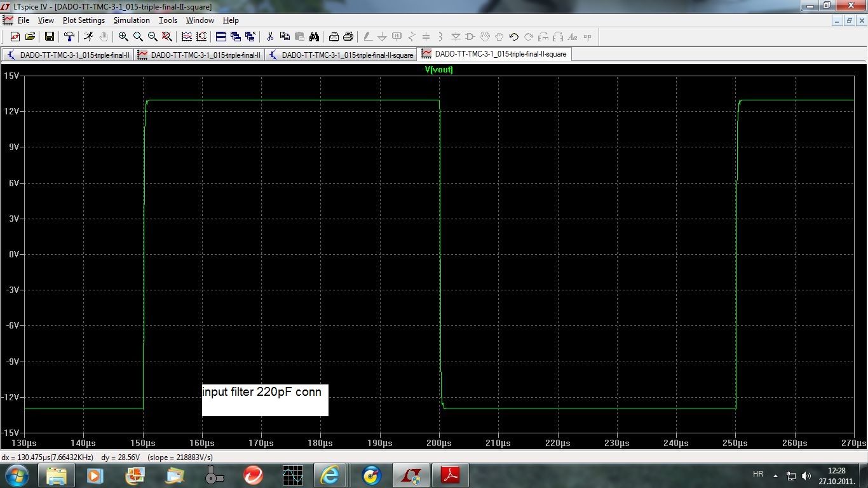Click the Print icon

pyautogui.click(x=348, y=37)
